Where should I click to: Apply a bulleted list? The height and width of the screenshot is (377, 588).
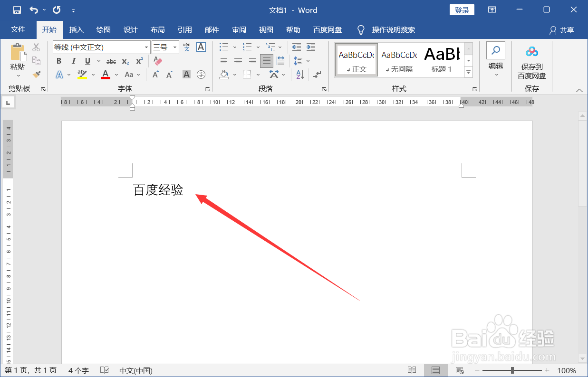[224, 47]
